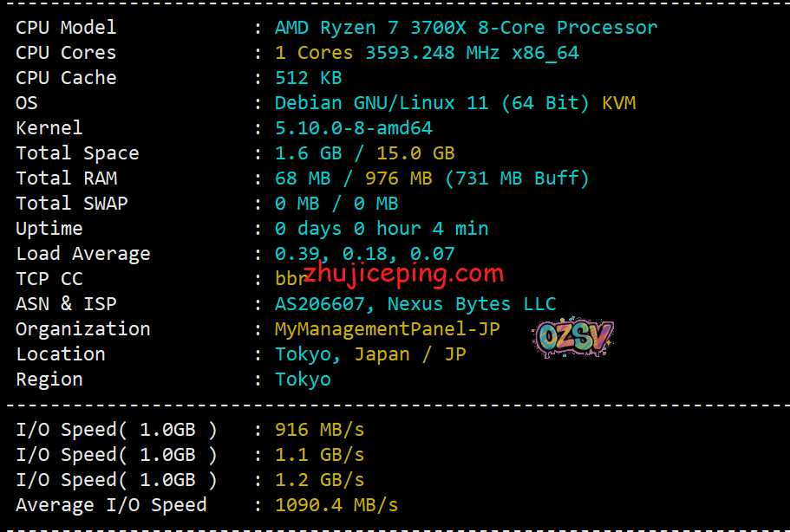
Task: Click the Load Average values
Action: (365, 254)
